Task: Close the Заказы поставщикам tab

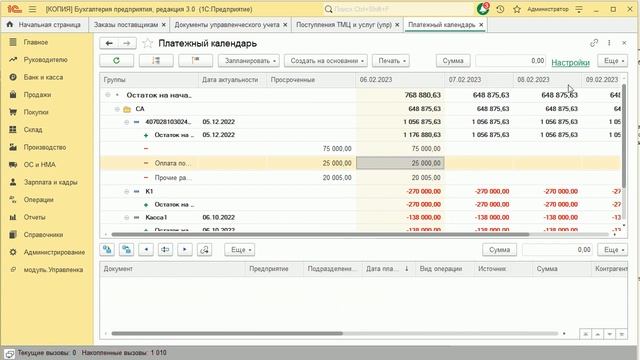Action: point(164,25)
